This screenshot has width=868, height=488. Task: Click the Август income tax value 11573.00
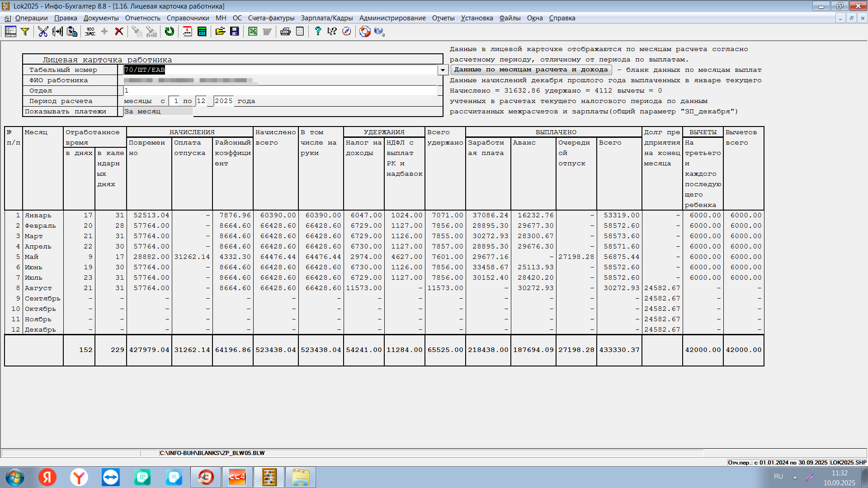pos(363,288)
